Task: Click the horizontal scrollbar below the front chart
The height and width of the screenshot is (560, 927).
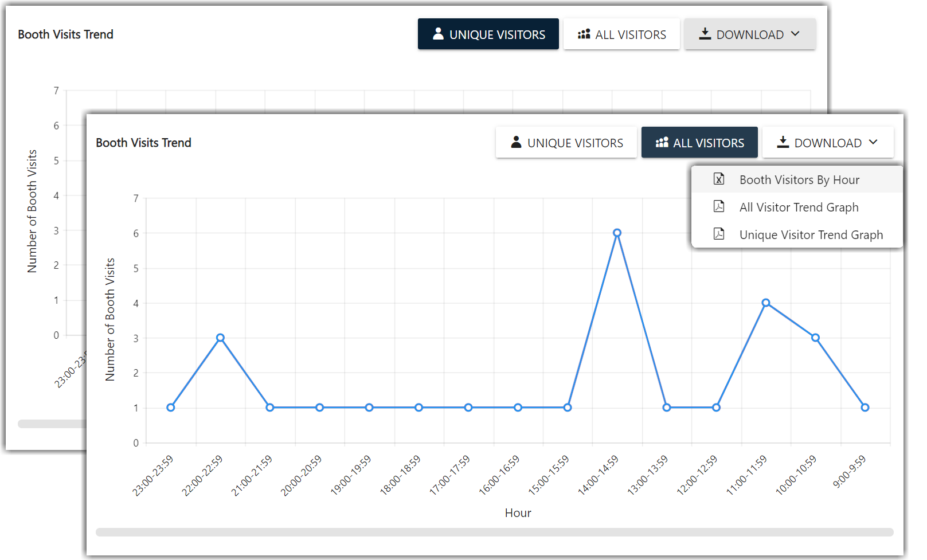Action: tap(494, 532)
